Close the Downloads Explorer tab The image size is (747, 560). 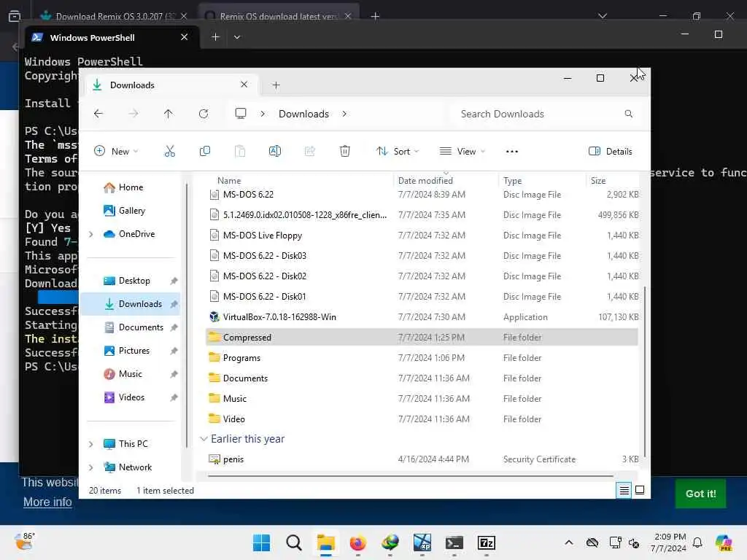click(244, 85)
